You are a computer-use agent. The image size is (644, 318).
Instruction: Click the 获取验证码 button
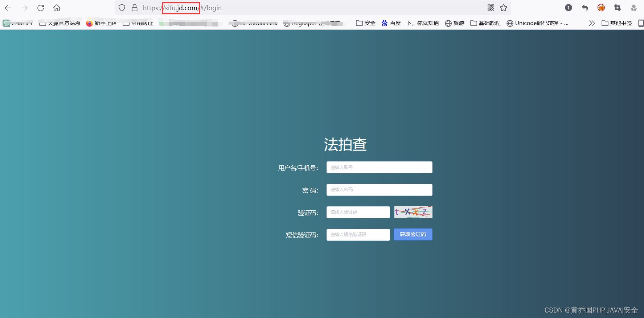pyautogui.click(x=413, y=235)
